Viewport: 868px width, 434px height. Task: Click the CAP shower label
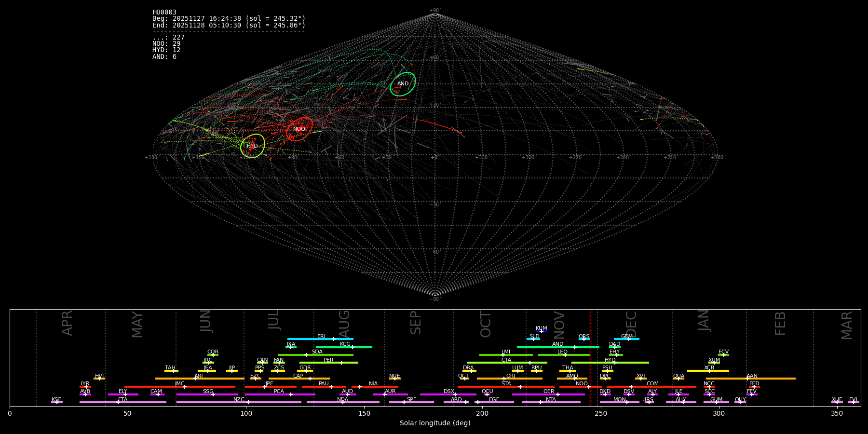pos(298,376)
